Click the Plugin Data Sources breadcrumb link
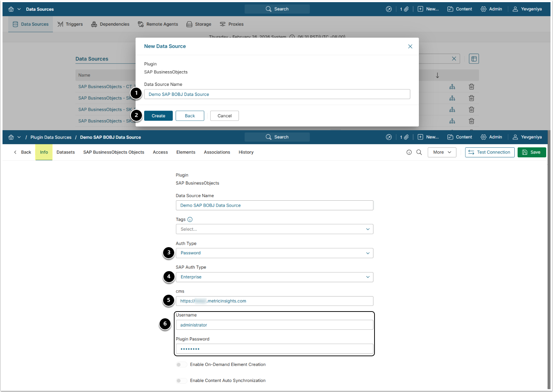The height and width of the screenshot is (392, 553). (51, 137)
